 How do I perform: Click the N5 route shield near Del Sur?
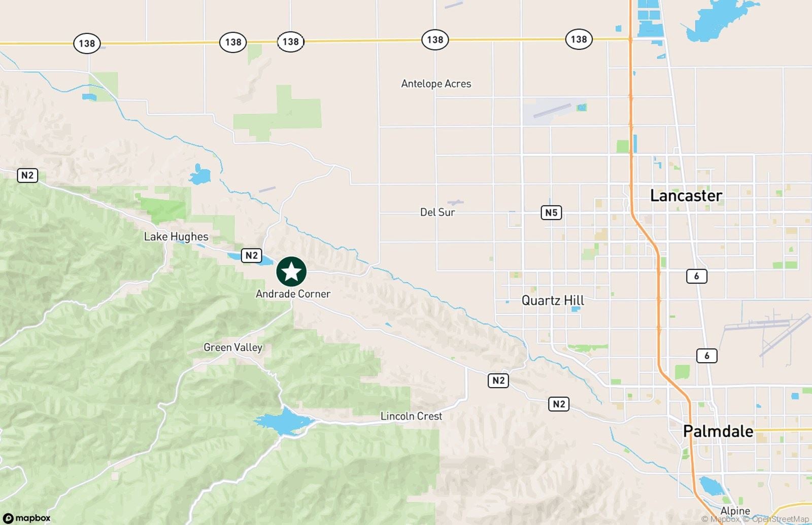pyautogui.click(x=551, y=213)
